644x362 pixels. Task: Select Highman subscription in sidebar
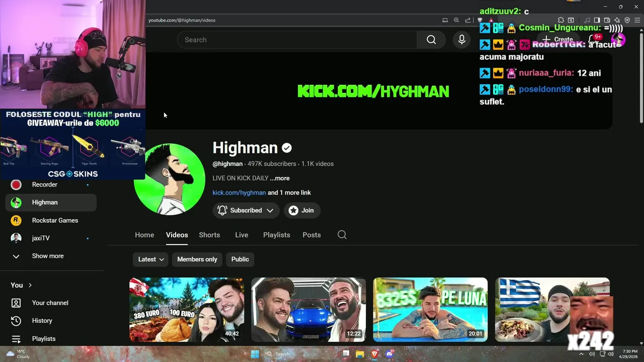pos(51,202)
